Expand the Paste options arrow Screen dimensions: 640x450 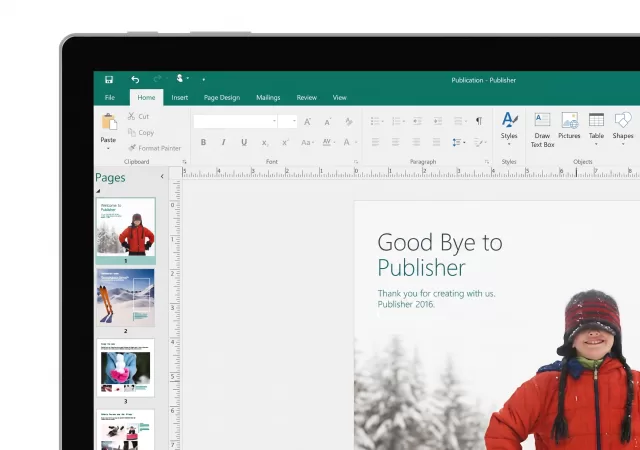pyautogui.click(x=108, y=148)
